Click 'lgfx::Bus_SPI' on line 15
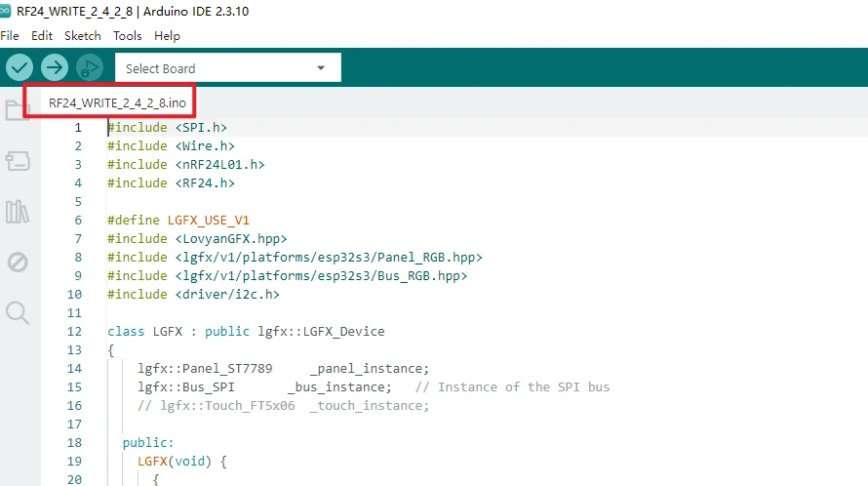This screenshot has height=486, width=868. [186, 386]
